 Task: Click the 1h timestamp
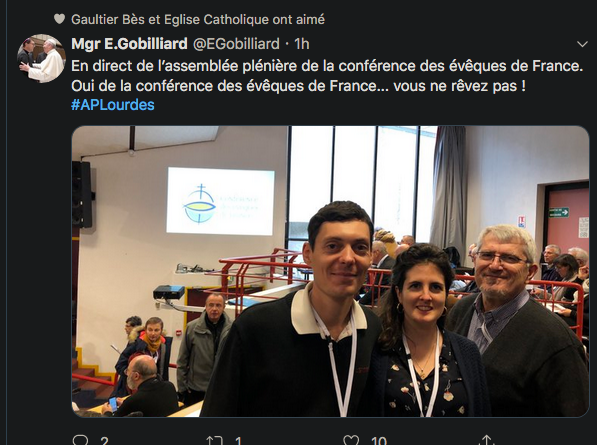pyautogui.click(x=302, y=44)
